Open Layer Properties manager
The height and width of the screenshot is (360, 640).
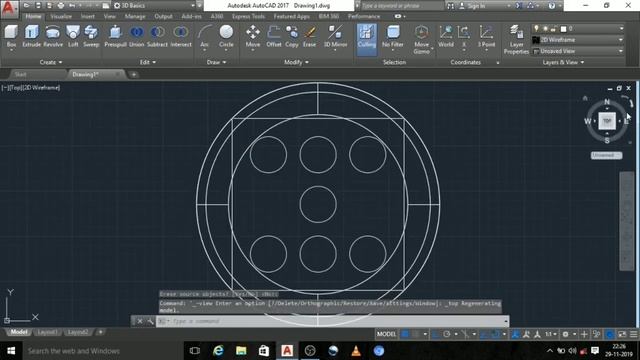(516, 39)
